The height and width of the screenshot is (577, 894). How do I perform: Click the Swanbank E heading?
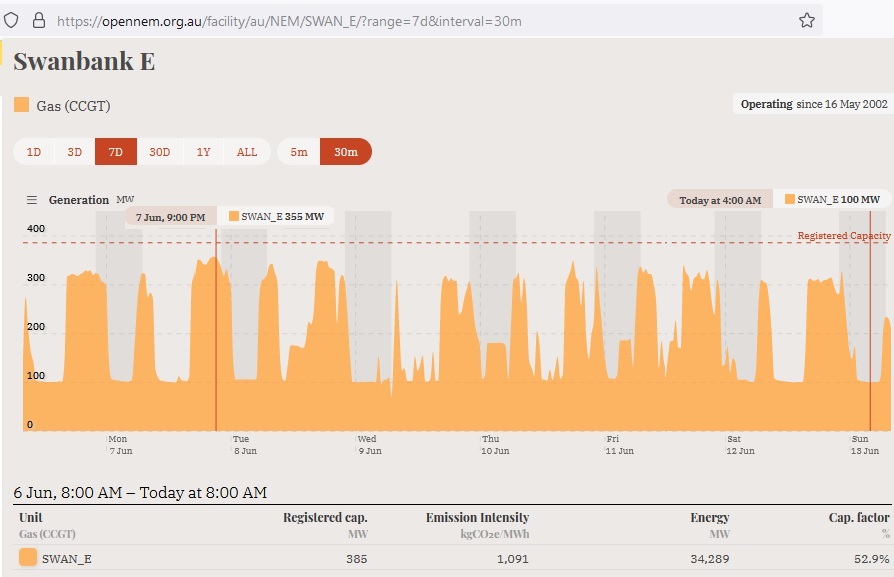pos(84,62)
